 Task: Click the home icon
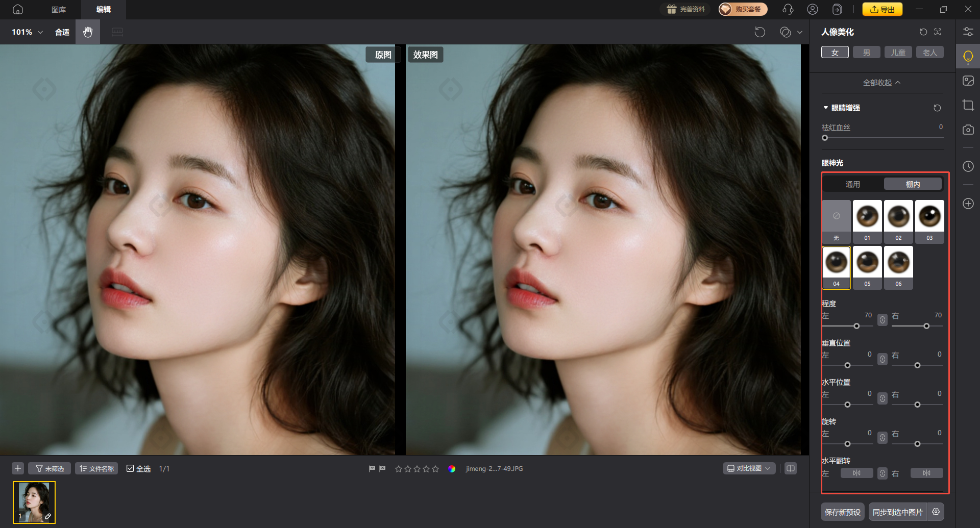(x=18, y=9)
